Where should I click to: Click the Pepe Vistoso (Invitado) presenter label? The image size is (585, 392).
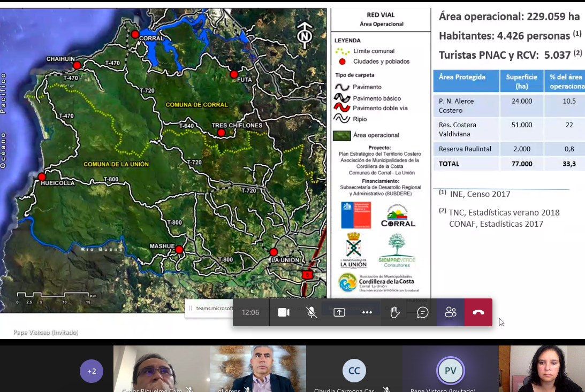[x=46, y=333]
